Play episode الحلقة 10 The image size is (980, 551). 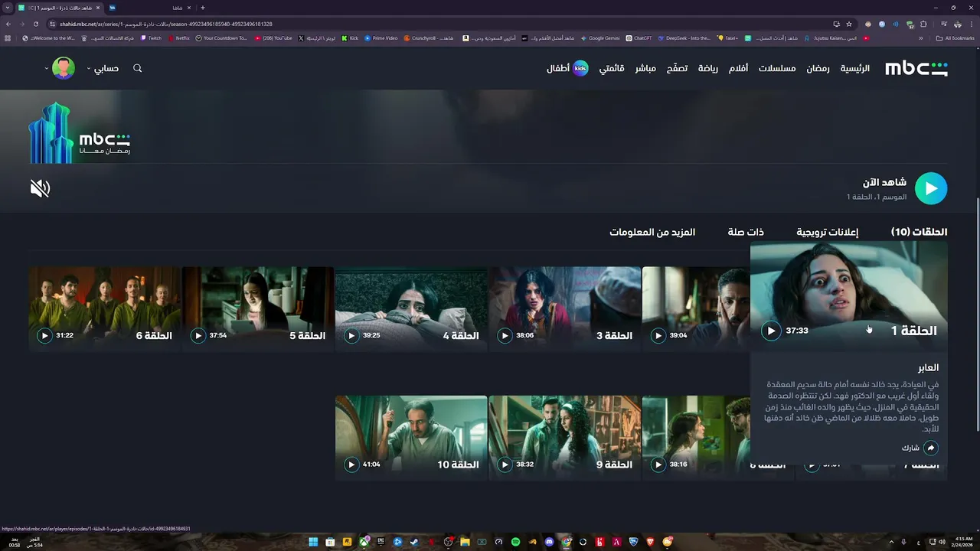pyautogui.click(x=351, y=465)
